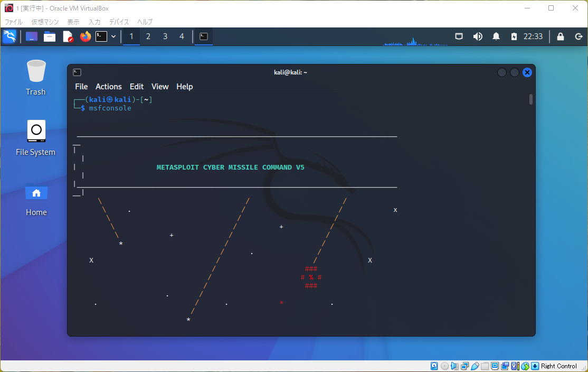Click the VirtualBox hard disk status icon
This screenshot has height=372, width=588.
(x=434, y=366)
